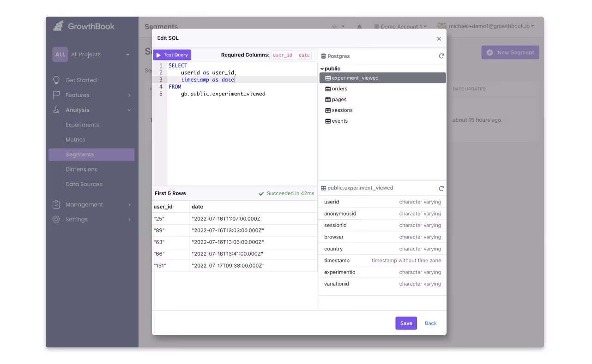Viewport: 592px width, 364px height.
Task: Click the New Segment button
Action: (510, 52)
